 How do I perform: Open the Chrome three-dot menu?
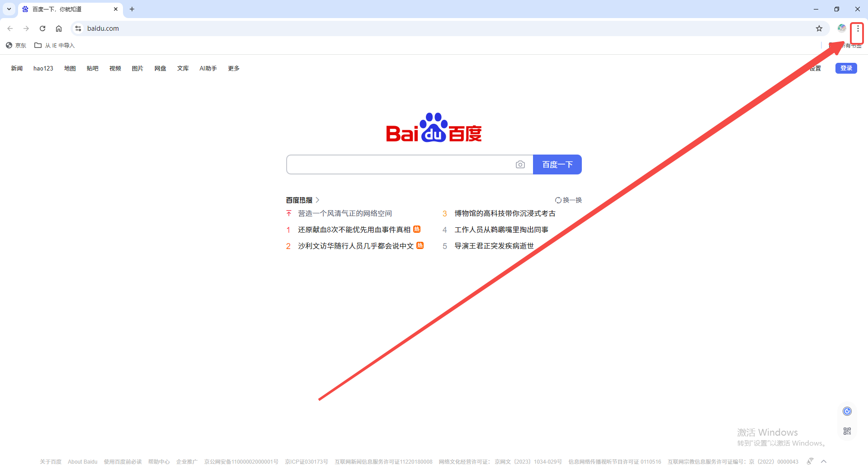858,28
